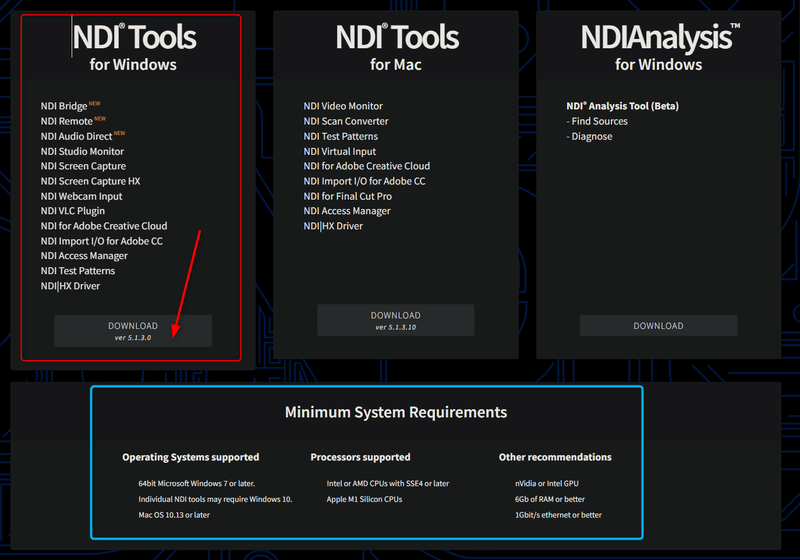Click Processors supported heading
This screenshot has width=800, height=560.
tap(360, 457)
